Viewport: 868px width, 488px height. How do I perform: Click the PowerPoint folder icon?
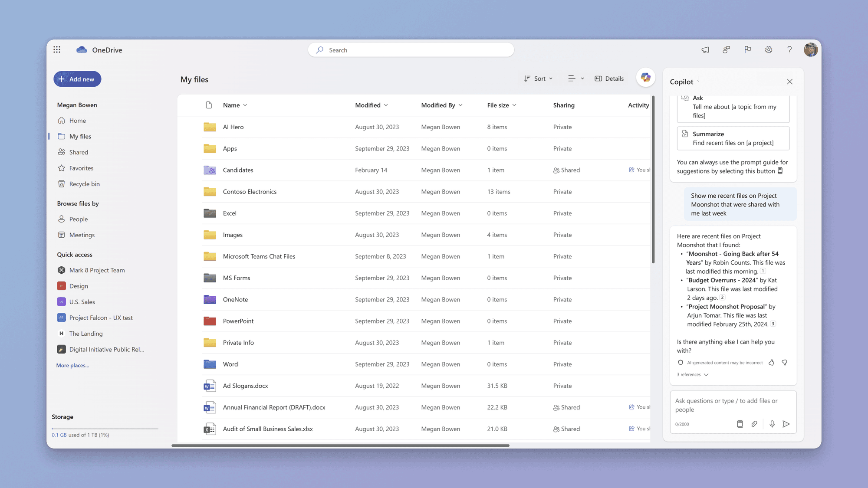(210, 321)
